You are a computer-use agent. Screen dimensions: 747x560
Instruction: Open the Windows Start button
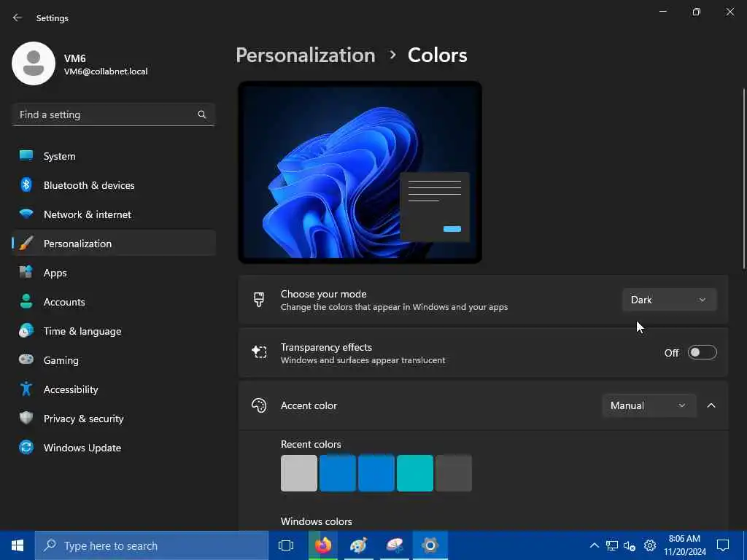(x=18, y=545)
